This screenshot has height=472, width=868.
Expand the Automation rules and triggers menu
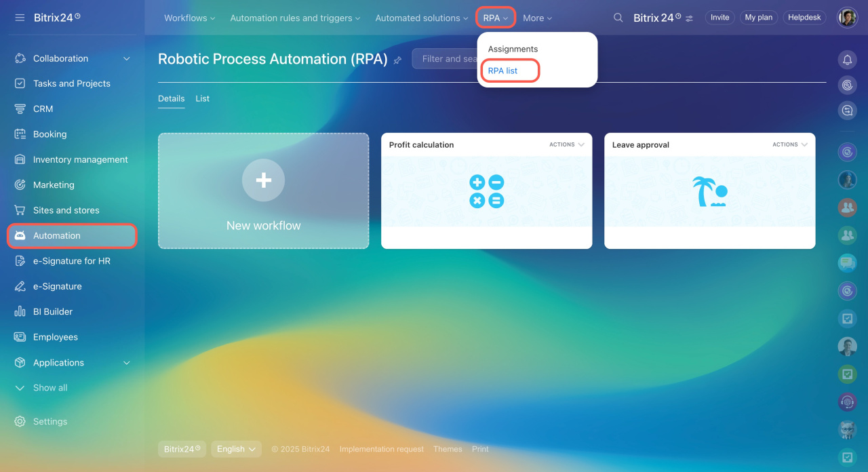[x=295, y=18]
